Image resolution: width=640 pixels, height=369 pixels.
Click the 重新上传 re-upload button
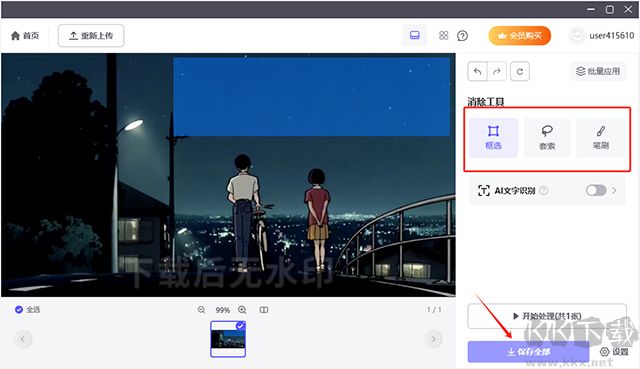click(x=91, y=36)
